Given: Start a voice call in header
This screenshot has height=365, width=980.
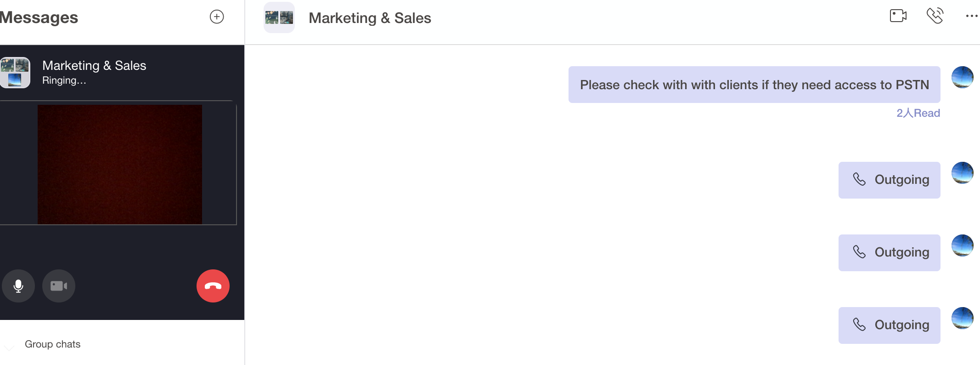Looking at the screenshot, I should pos(935,16).
